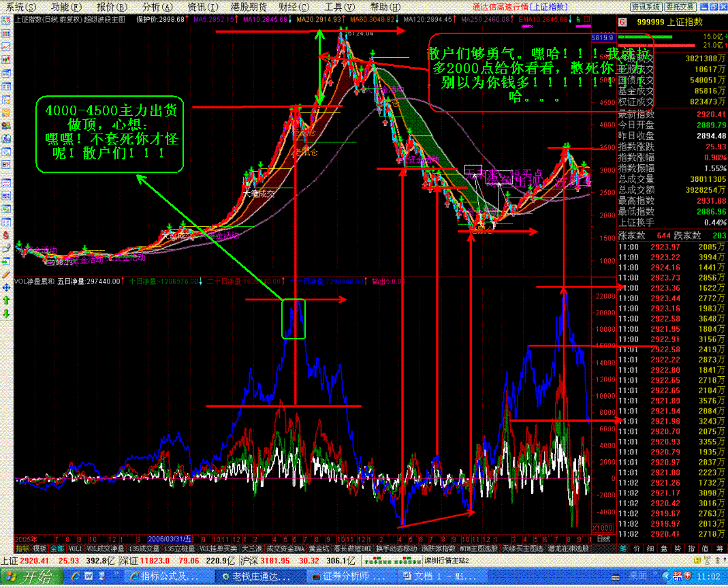Click the G icon beside 999999 上证指数
The image size is (728, 588).
(x=622, y=22)
